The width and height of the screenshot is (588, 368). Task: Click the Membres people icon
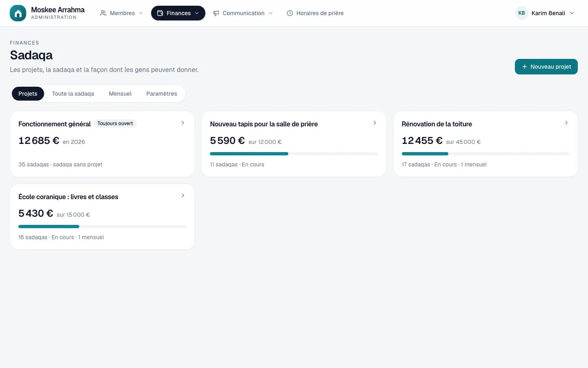(103, 13)
